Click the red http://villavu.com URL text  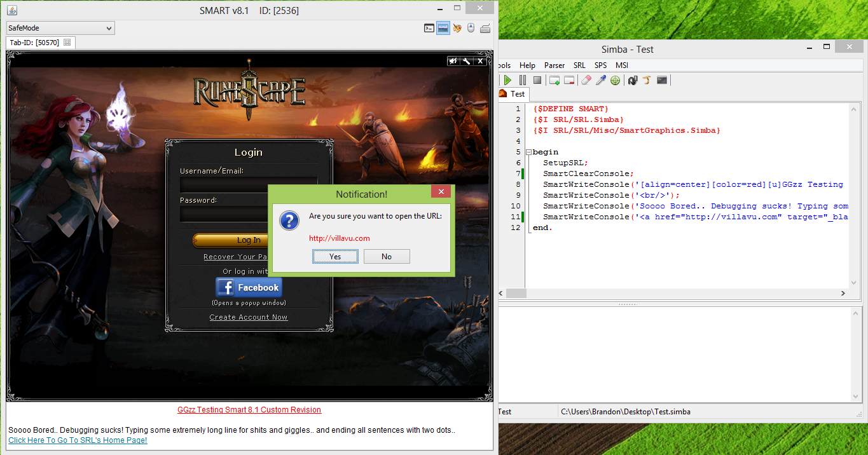340,238
